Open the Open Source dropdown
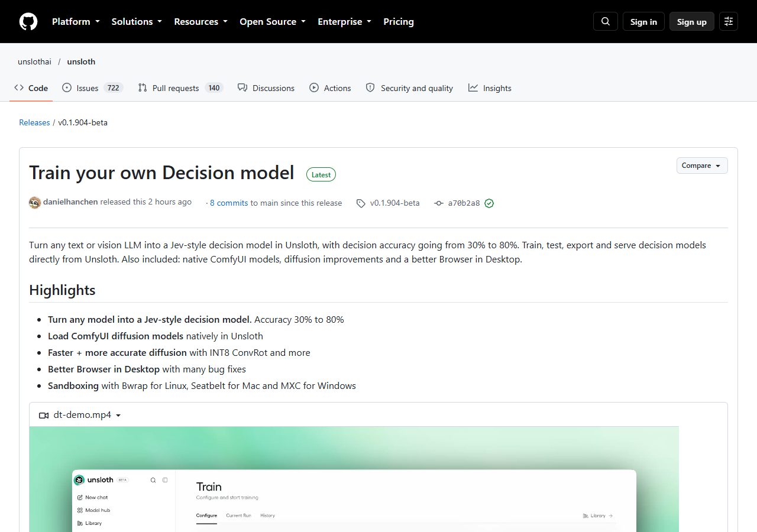The height and width of the screenshot is (532, 757). [x=273, y=21]
